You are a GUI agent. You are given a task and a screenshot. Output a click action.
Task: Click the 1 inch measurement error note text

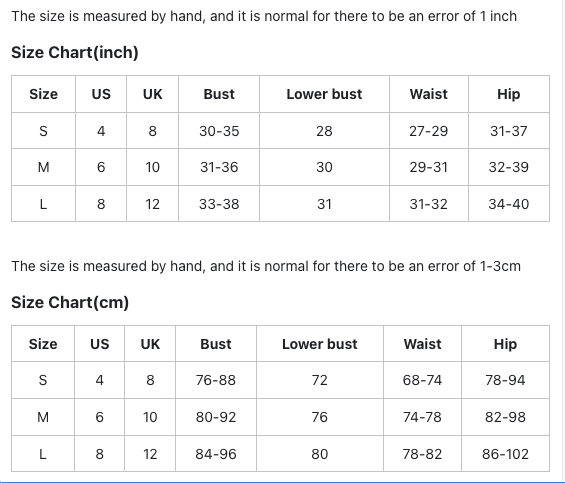264,17
